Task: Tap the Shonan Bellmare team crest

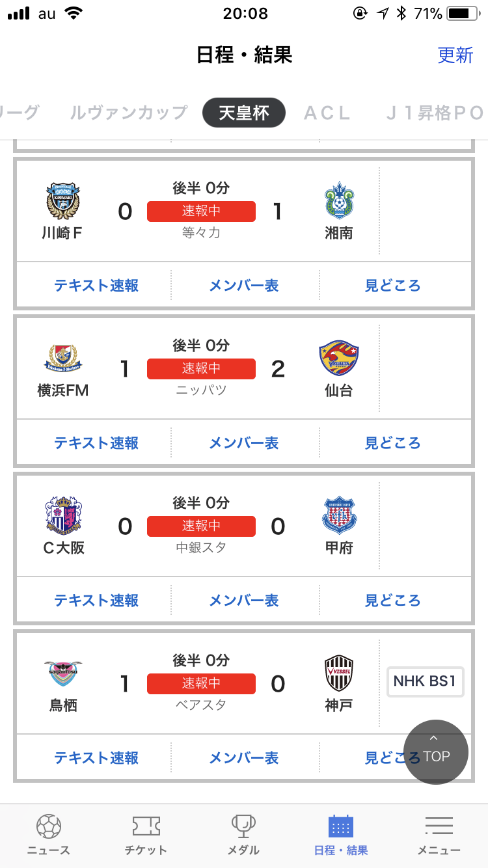Action: click(339, 200)
